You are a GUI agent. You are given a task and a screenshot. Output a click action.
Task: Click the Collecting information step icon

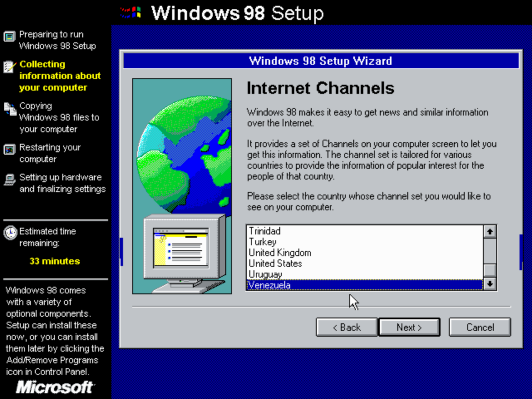tap(9, 67)
